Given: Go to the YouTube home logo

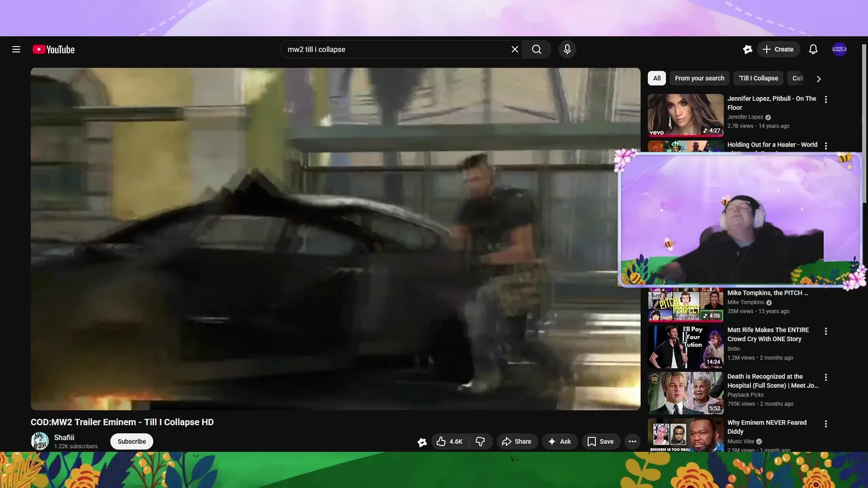Looking at the screenshot, I should pos(54,49).
